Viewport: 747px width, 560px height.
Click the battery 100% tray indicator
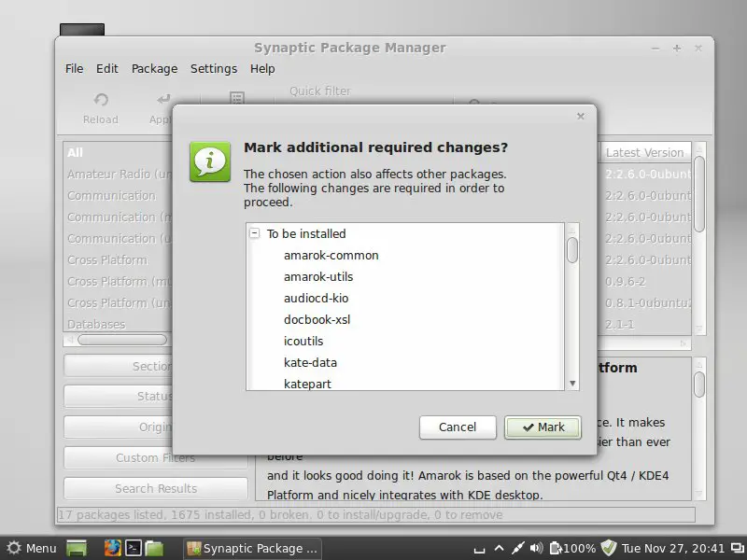[573, 549]
